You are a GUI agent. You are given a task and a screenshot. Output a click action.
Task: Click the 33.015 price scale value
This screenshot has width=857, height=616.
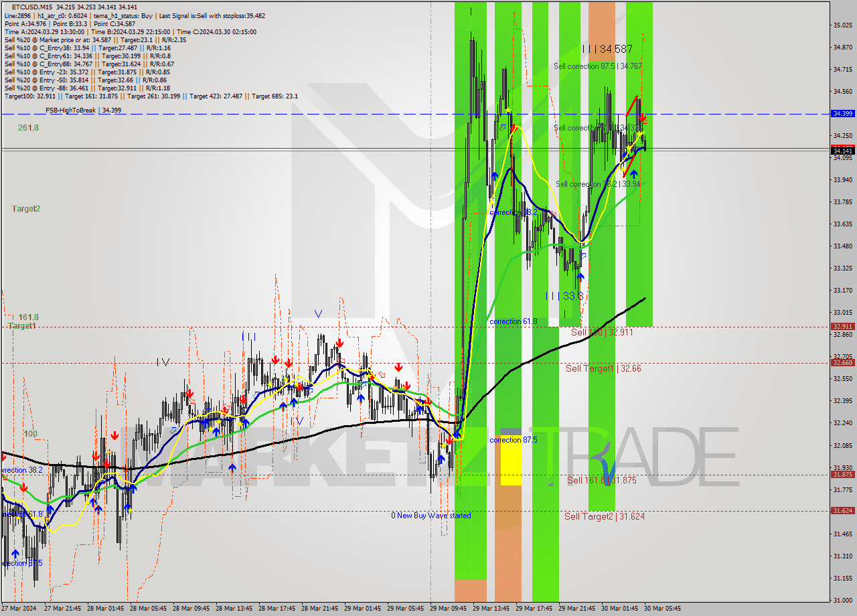(842, 313)
